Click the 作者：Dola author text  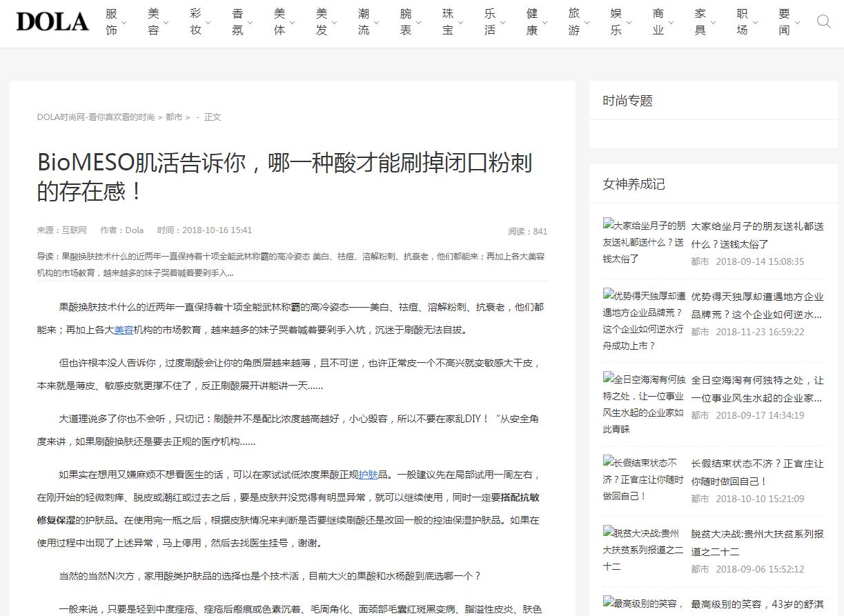122,230
